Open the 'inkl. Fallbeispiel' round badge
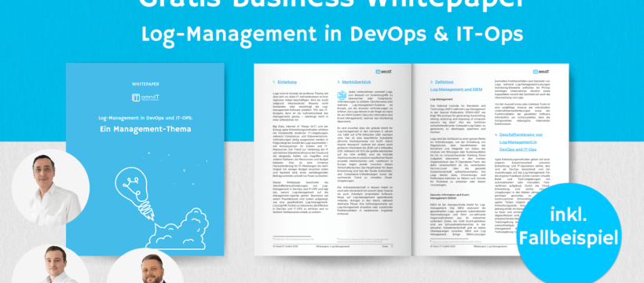The image size is (644, 283). pyautogui.click(x=569, y=233)
